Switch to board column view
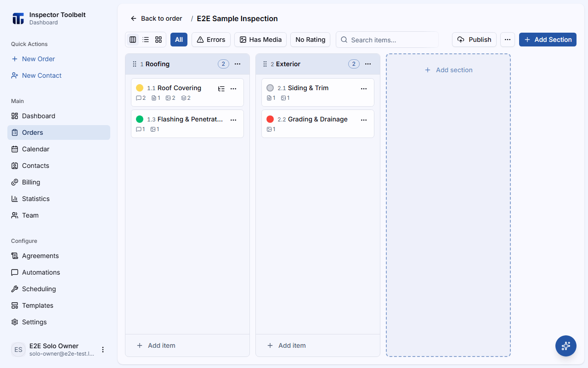This screenshot has height=368, width=588. [133, 40]
